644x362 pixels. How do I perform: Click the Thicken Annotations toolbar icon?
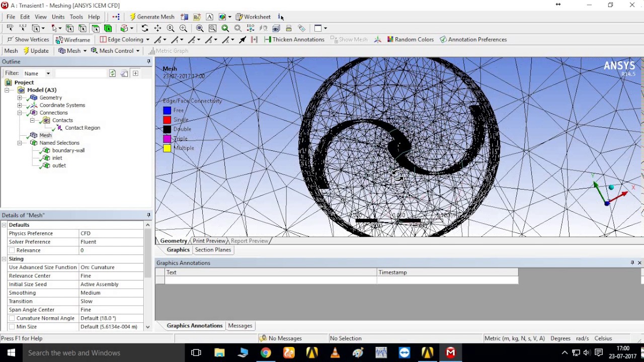point(295,39)
